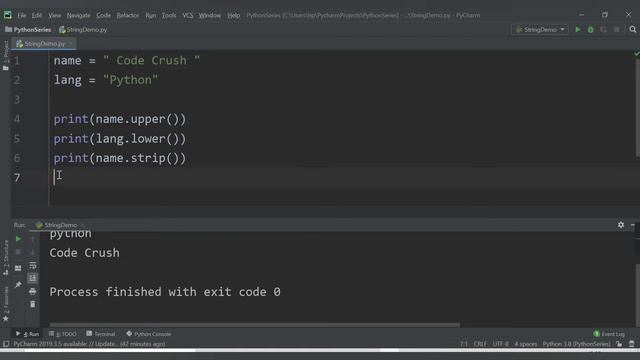This screenshot has height=360, width=640.
Task: Open Run panel settings gear
Action: click(x=621, y=225)
